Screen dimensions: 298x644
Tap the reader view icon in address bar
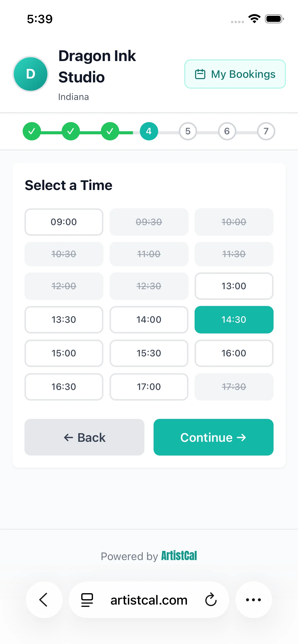point(87,600)
